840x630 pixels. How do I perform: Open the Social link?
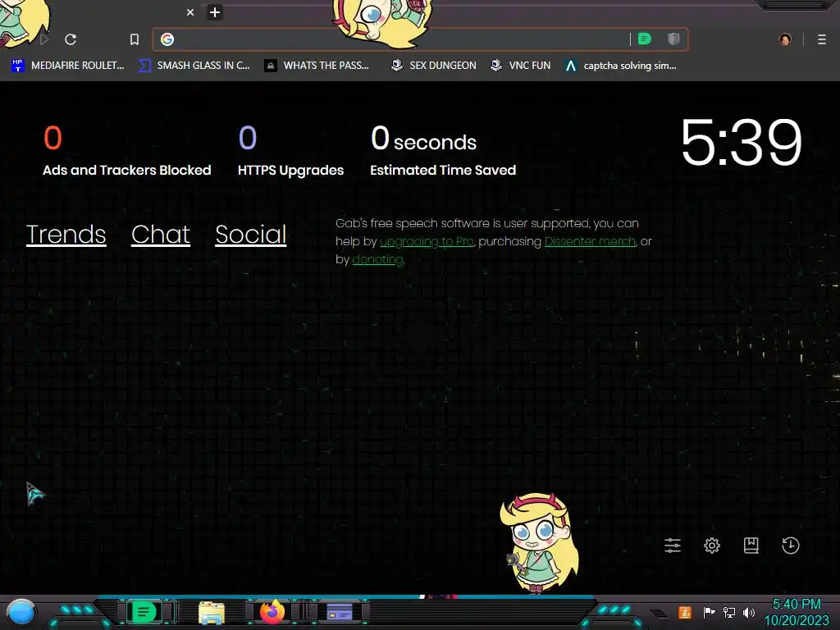tap(251, 234)
